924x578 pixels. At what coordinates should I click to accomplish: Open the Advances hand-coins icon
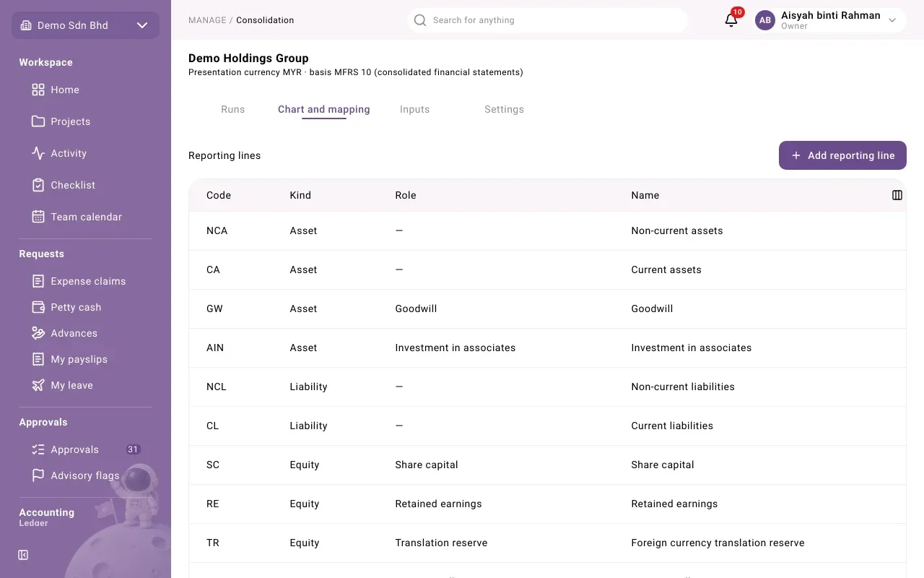[38, 333]
